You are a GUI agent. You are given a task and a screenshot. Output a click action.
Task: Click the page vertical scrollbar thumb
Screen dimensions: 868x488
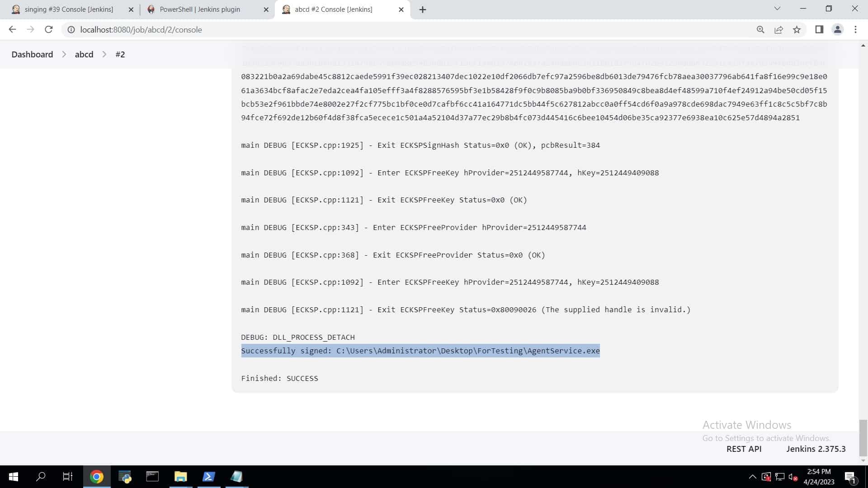[863, 437]
